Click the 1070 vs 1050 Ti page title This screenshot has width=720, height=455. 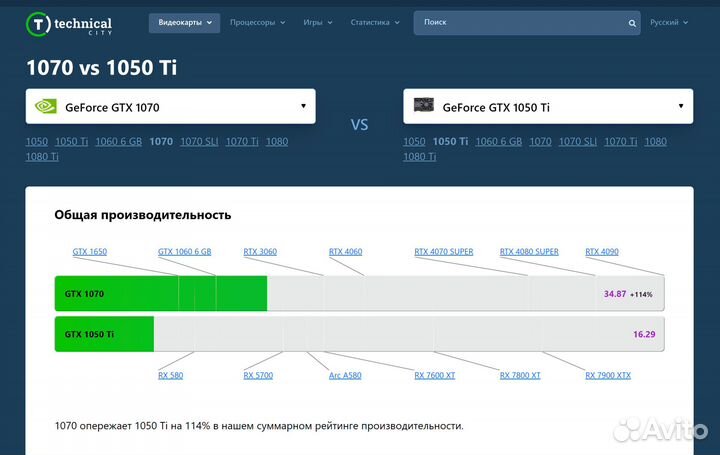(101, 67)
